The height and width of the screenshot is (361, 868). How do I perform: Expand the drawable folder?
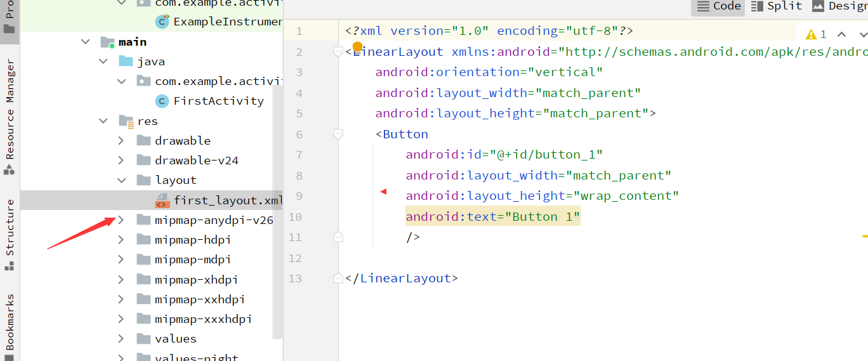[x=121, y=141]
